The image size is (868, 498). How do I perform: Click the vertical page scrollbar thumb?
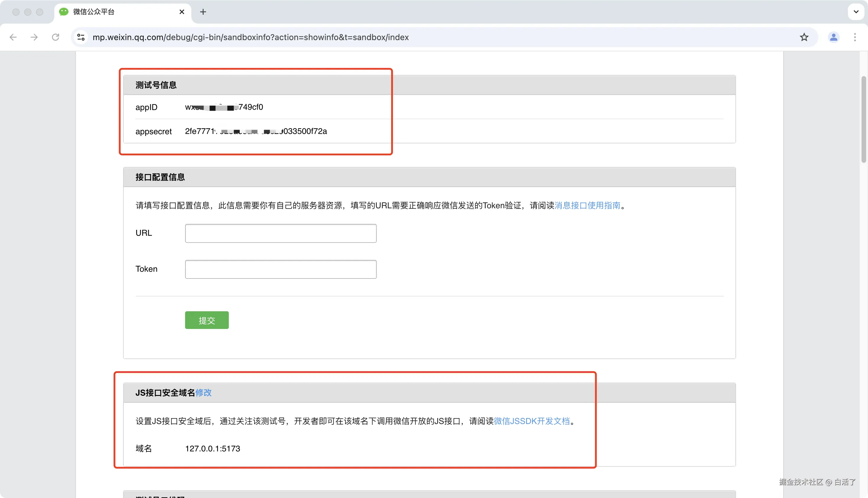pos(864,120)
